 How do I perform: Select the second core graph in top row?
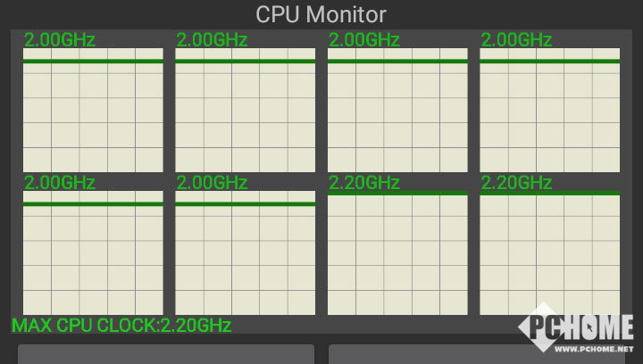[246, 110]
